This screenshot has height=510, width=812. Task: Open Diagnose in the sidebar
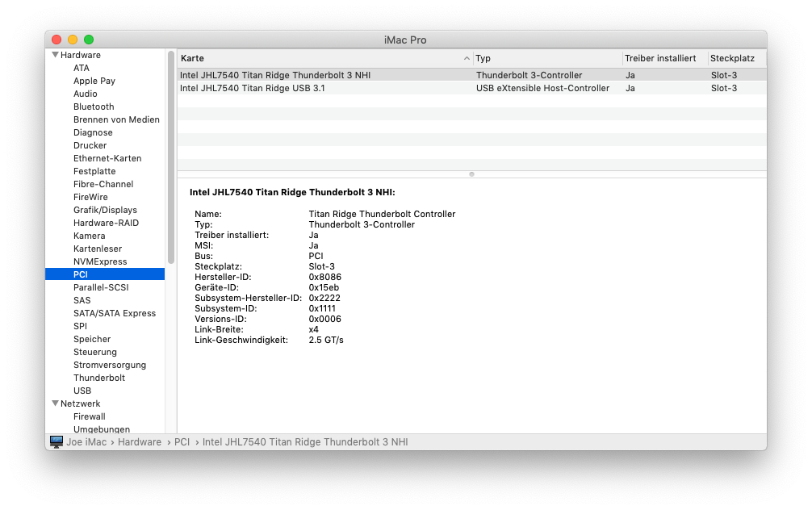coord(93,132)
